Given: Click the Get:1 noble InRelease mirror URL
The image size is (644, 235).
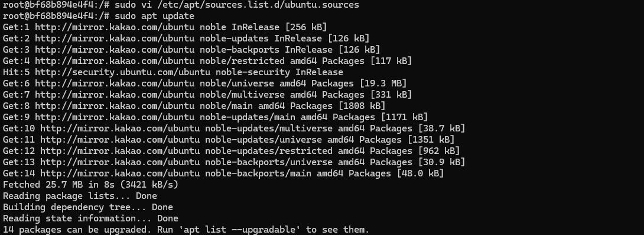Looking at the screenshot, I should pyautogui.click(x=115, y=27).
